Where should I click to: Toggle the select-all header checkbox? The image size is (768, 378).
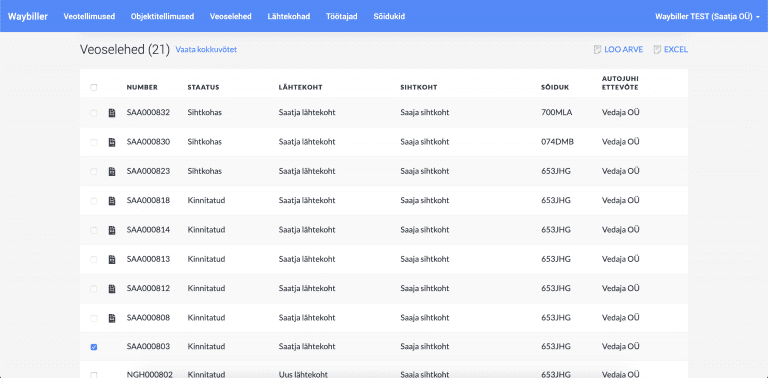(x=94, y=88)
